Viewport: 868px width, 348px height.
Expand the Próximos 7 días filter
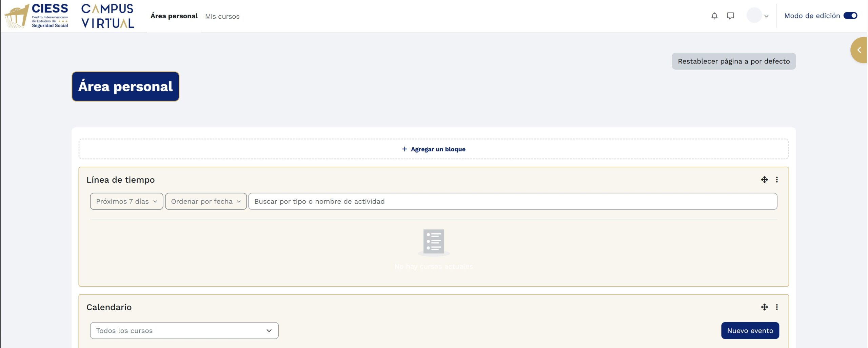[126, 201]
